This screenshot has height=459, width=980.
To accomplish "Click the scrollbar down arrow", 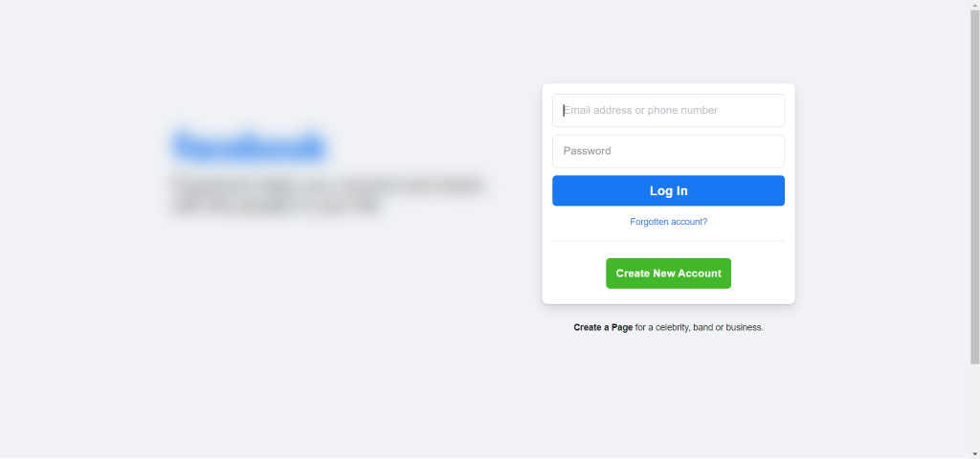I will coord(974,453).
